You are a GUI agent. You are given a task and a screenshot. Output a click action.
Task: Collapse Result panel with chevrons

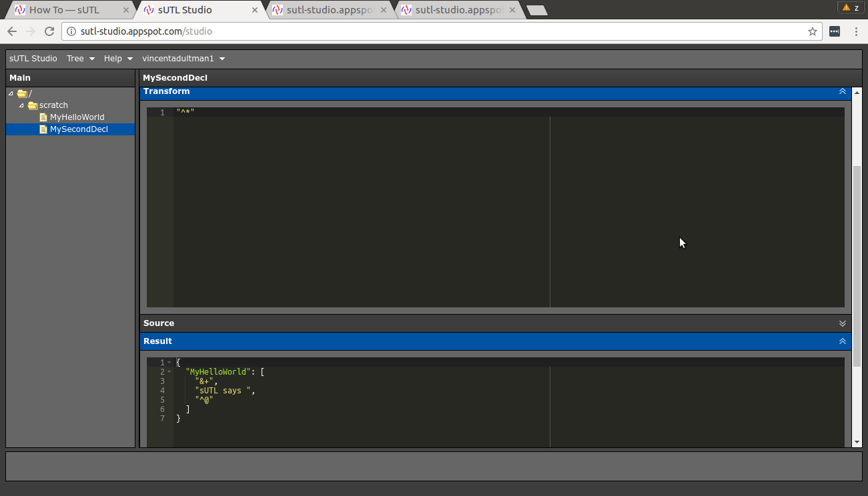point(843,341)
